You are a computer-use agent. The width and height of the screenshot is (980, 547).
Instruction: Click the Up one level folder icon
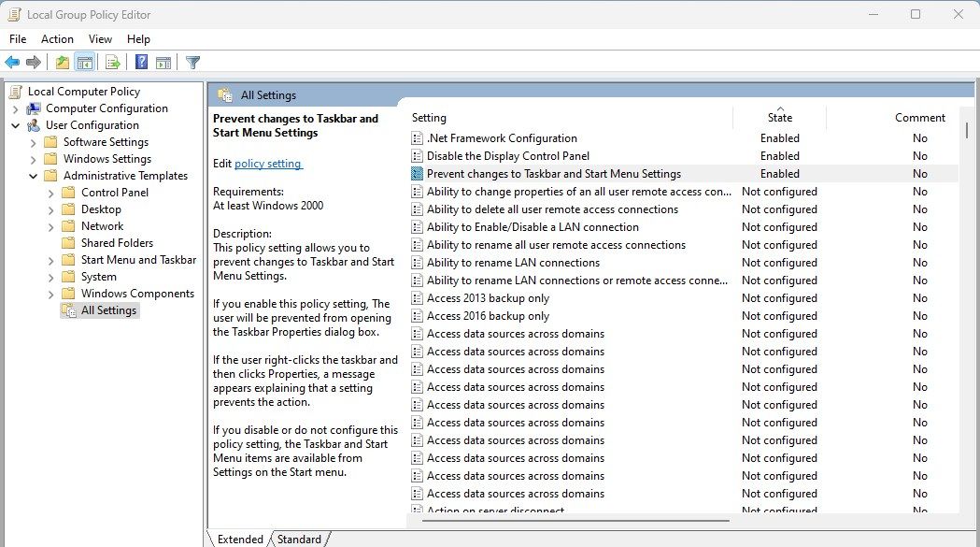click(63, 62)
